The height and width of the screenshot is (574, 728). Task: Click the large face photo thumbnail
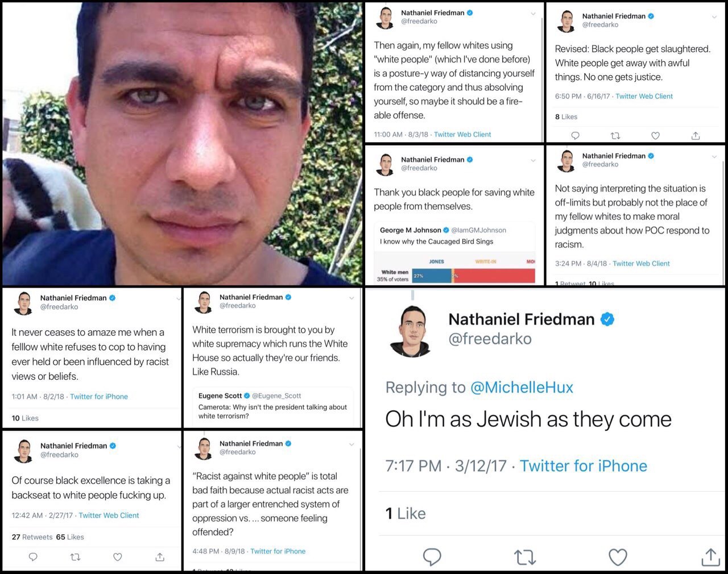tap(183, 144)
